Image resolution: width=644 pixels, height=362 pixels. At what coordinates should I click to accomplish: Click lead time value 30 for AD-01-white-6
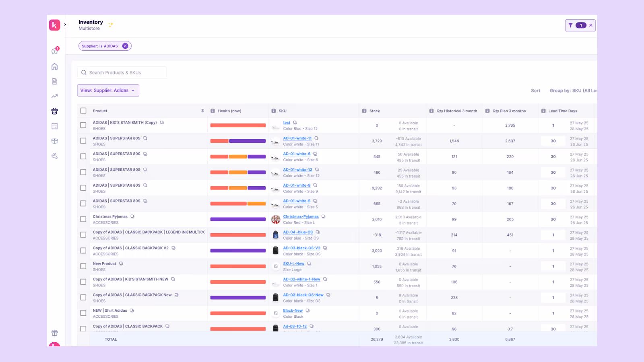(553, 156)
